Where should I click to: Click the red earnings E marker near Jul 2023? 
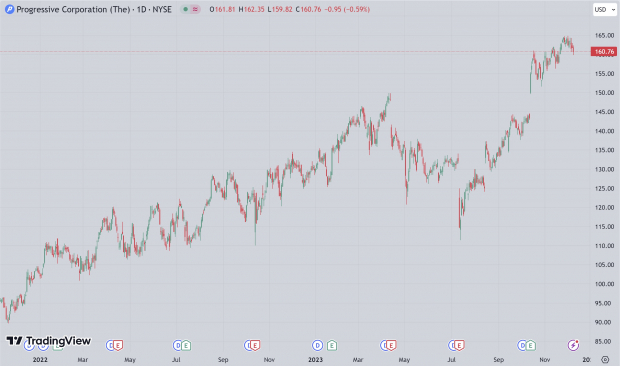pos(459,345)
